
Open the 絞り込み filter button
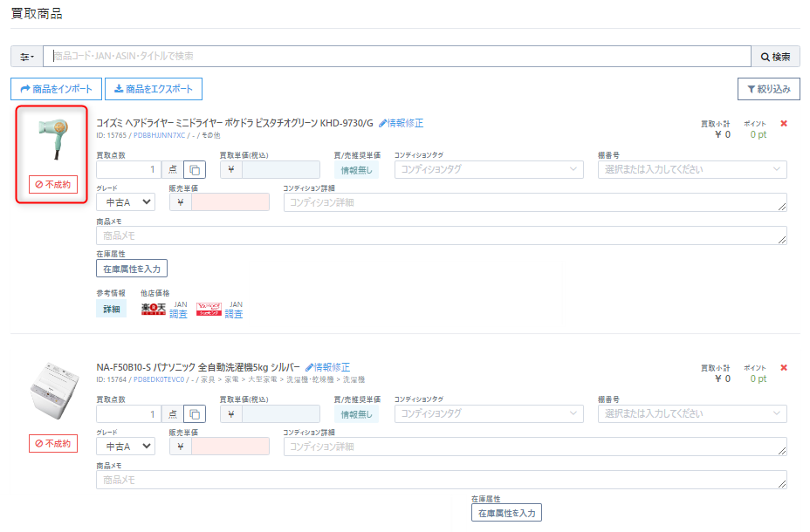coord(769,89)
